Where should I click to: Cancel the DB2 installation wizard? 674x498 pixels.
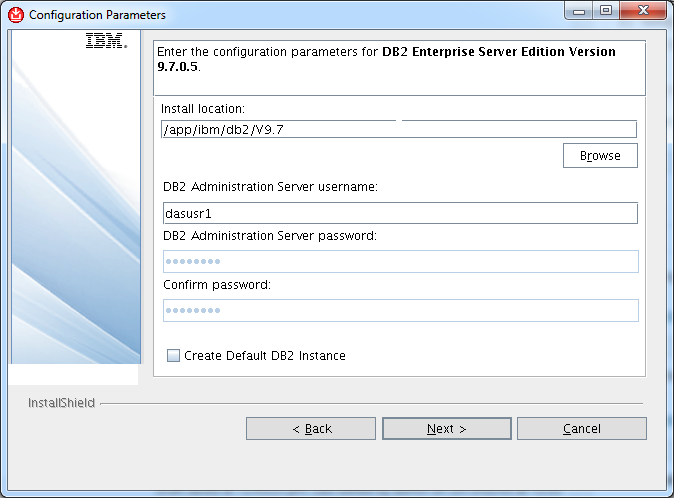tap(582, 428)
